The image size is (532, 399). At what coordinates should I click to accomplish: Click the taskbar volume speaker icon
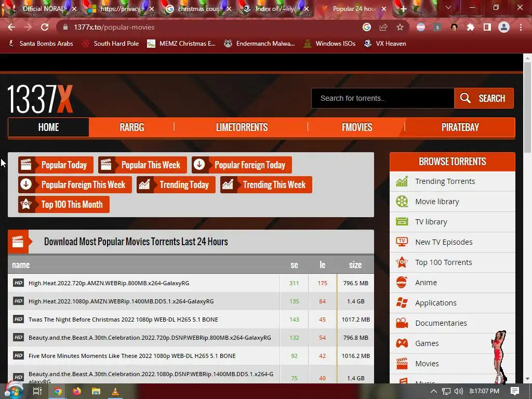(458, 391)
